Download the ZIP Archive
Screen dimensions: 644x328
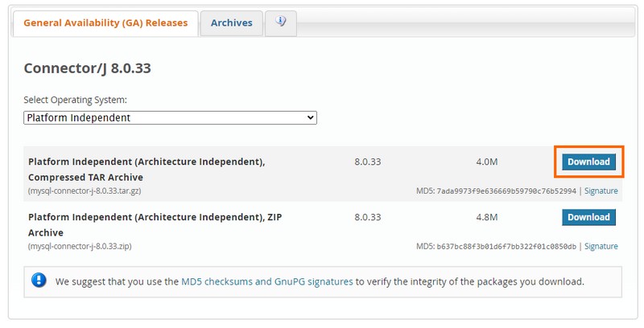click(x=588, y=217)
